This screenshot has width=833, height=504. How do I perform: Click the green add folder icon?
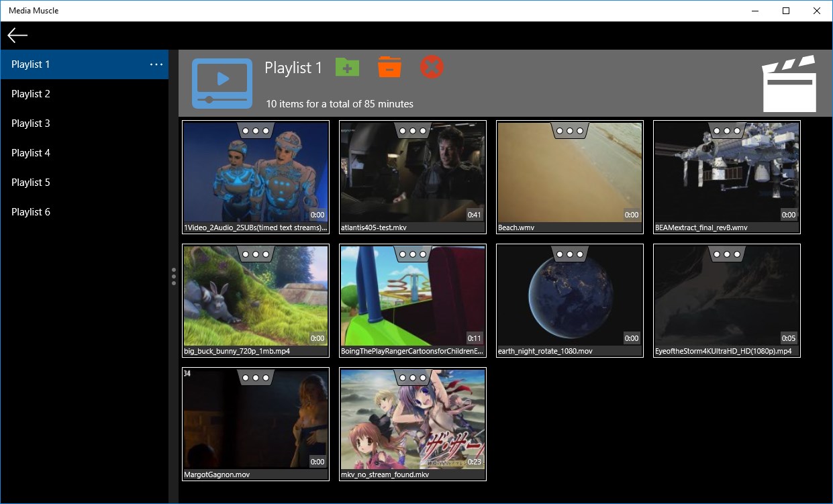(x=347, y=67)
